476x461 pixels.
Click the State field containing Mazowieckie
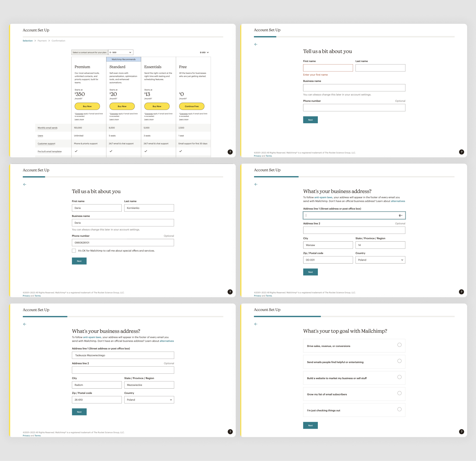click(x=149, y=385)
